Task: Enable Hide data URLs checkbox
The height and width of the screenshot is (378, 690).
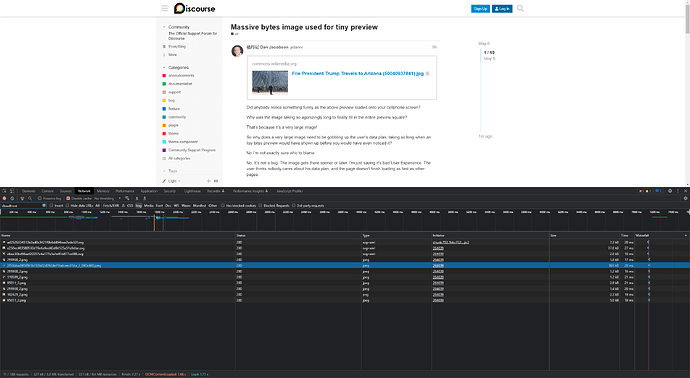Action: point(68,206)
